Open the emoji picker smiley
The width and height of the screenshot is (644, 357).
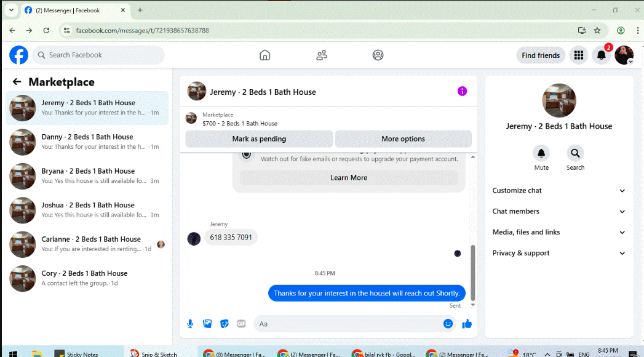tap(448, 324)
